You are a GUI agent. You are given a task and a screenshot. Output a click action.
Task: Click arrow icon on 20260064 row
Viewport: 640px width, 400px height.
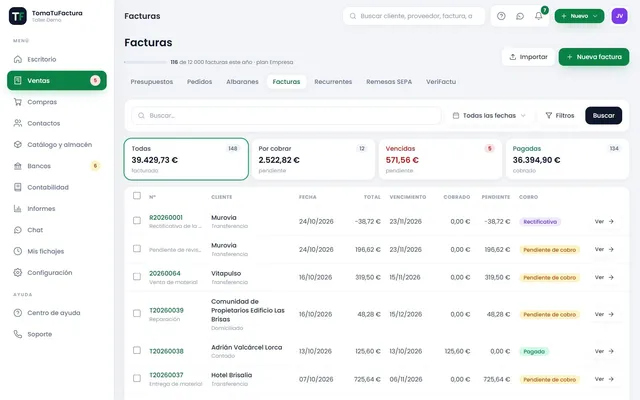point(611,278)
